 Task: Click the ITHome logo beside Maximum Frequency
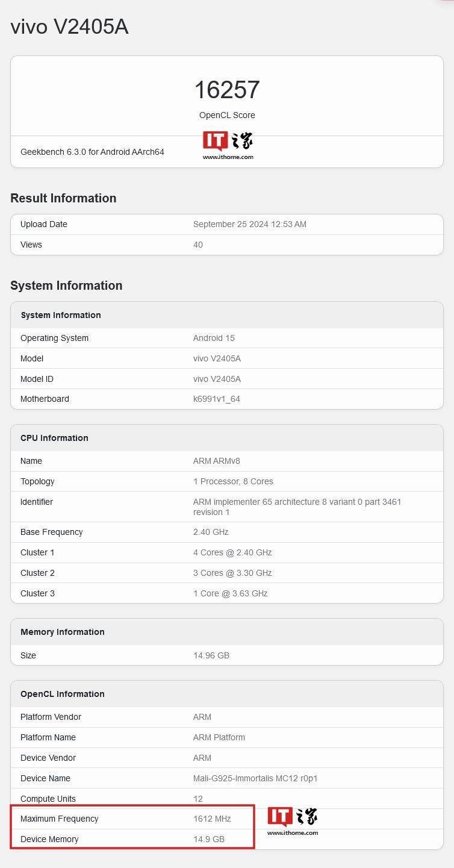click(x=293, y=822)
